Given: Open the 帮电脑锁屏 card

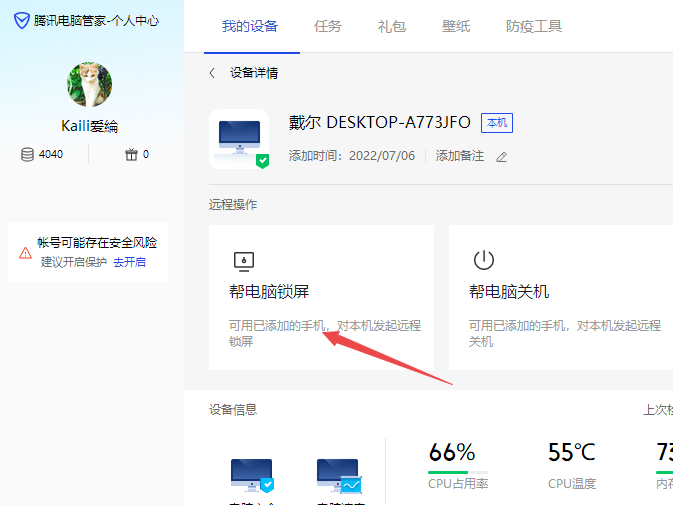Looking at the screenshot, I should [x=321, y=297].
